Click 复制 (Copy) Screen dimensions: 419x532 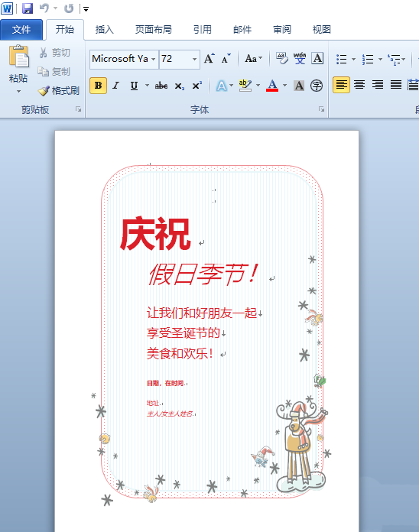tap(54, 72)
